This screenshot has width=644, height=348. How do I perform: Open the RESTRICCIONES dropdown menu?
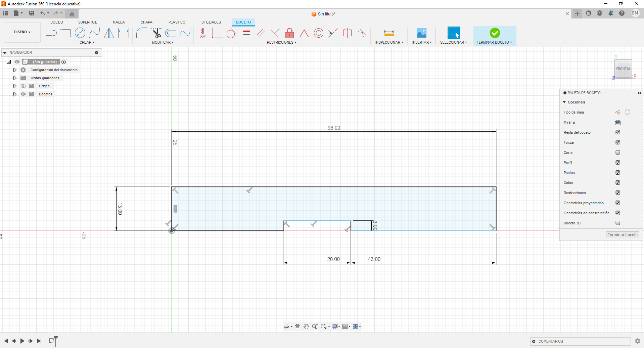[x=282, y=42]
